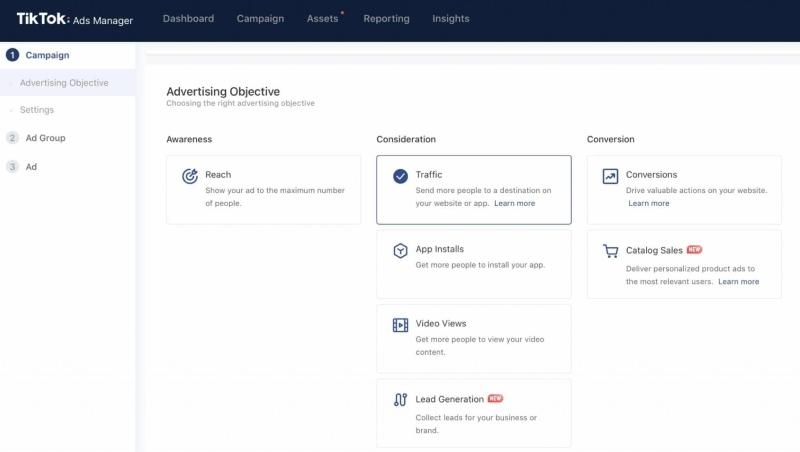Select Advertising Objective in the sidebar
The width and height of the screenshot is (800, 452).
(64, 83)
